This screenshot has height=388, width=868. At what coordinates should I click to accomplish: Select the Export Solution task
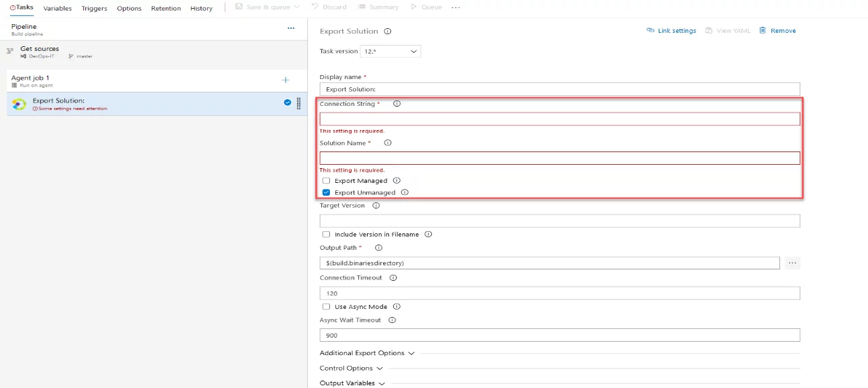(156, 104)
